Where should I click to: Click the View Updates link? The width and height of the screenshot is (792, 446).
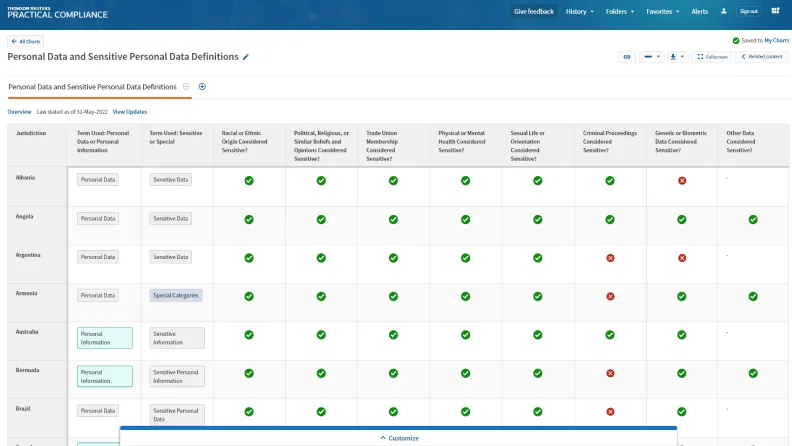130,112
